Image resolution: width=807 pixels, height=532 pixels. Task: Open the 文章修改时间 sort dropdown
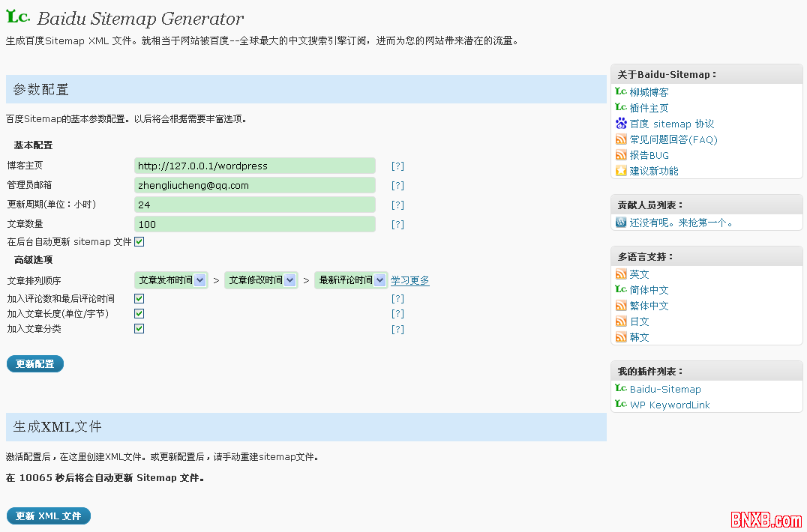(262, 280)
